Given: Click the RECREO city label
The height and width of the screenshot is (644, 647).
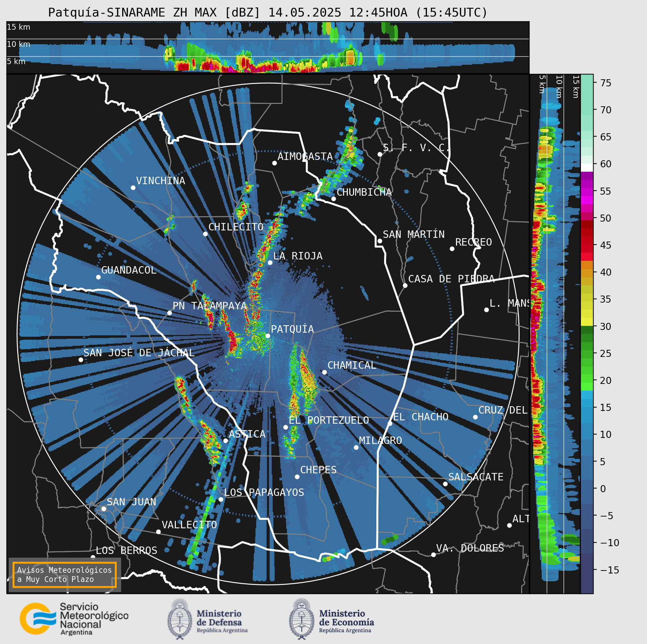Looking at the screenshot, I should tap(474, 242).
